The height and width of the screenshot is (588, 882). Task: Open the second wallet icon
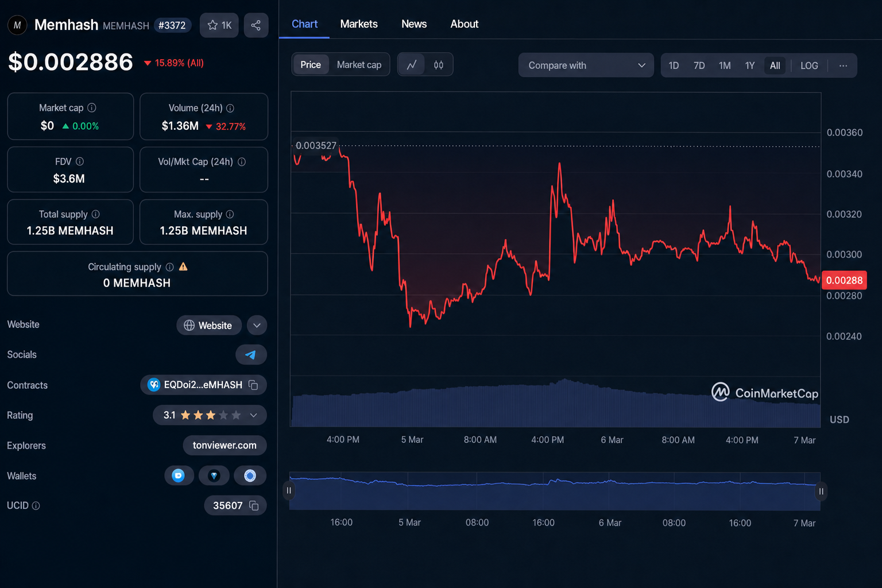(x=214, y=475)
